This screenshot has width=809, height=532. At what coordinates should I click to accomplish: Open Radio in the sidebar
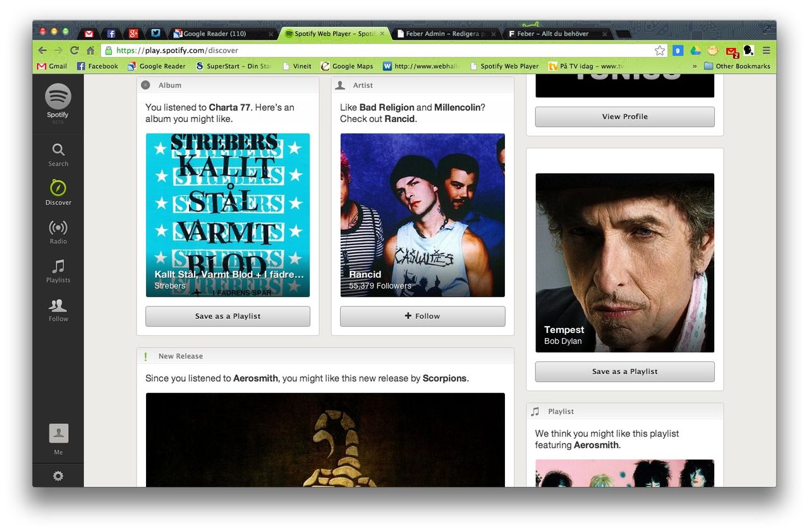(x=58, y=232)
